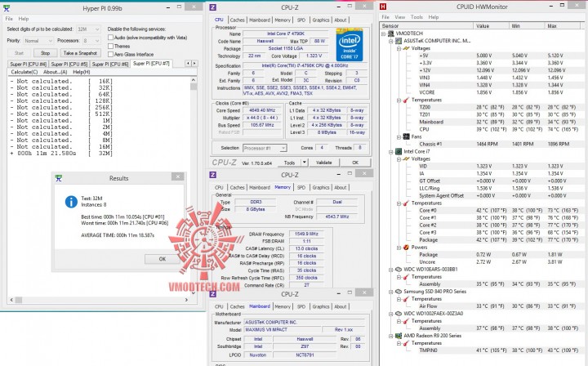Click the Results dialog title icon

point(58,178)
